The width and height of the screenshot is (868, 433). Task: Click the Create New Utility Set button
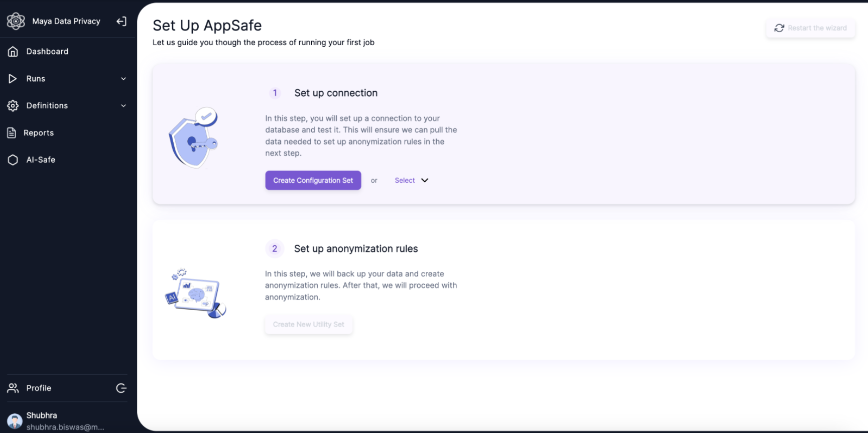(309, 325)
